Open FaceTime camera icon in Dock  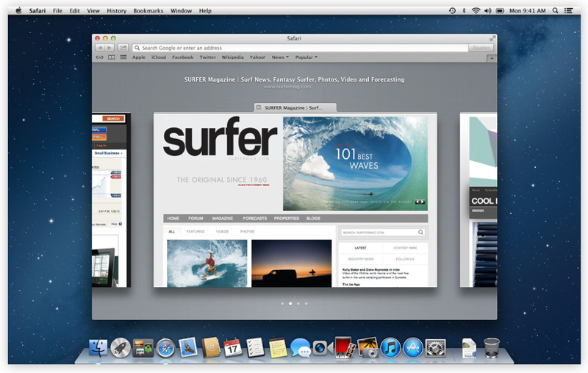click(323, 348)
